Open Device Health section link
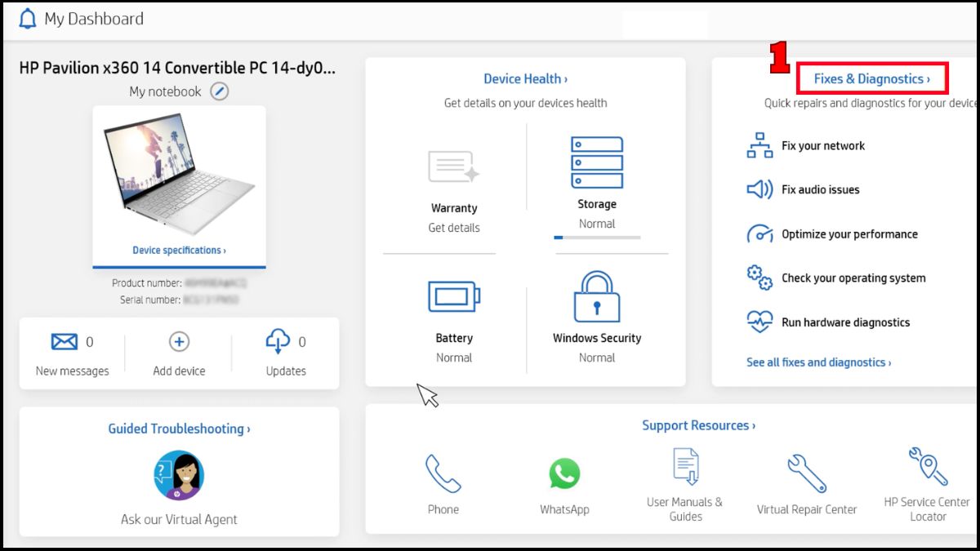Screen dimensions: 980x551 pyautogui.click(x=525, y=79)
